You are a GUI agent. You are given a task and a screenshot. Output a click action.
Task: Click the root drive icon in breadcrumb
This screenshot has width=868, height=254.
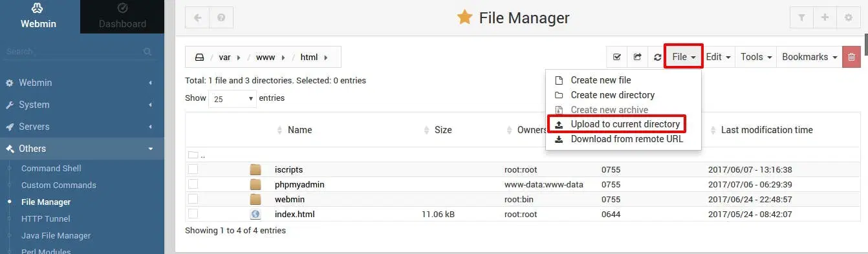pyautogui.click(x=200, y=58)
